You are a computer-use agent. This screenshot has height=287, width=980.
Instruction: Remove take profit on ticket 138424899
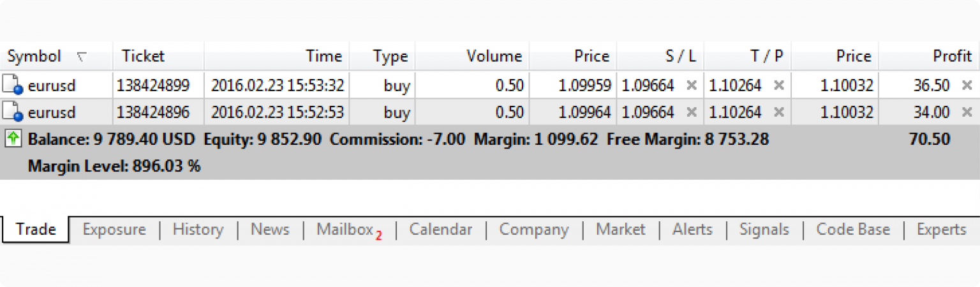tap(778, 85)
